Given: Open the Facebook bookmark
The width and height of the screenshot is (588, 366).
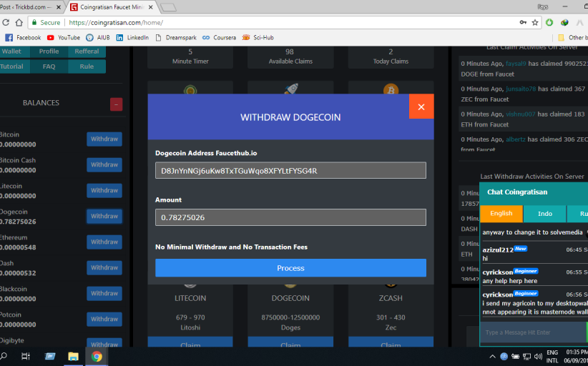Looking at the screenshot, I should click(x=24, y=37).
